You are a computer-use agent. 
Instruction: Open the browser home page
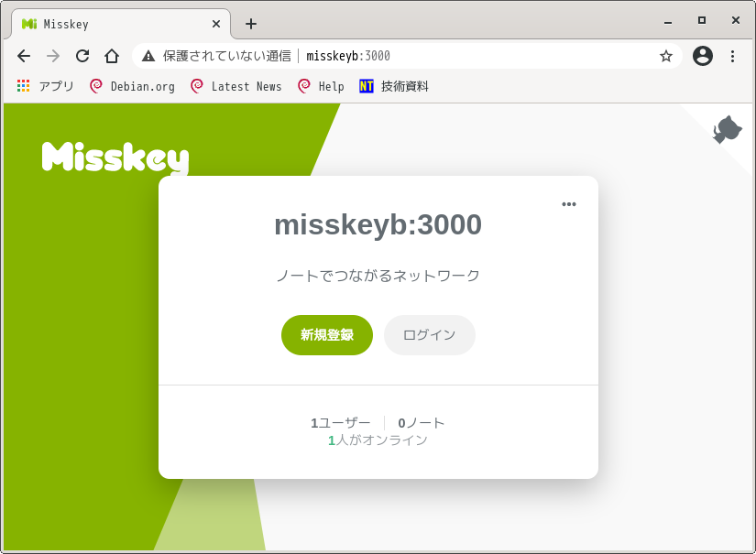112,57
